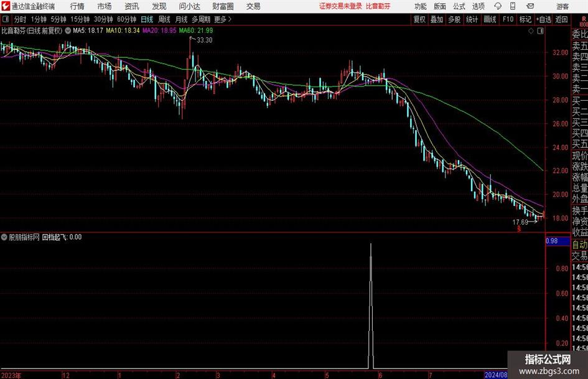Image resolution: width=588 pixels, height=379 pixels.
Task: Click the 画线 drawing tool button
Action: (x=490, y=19)
